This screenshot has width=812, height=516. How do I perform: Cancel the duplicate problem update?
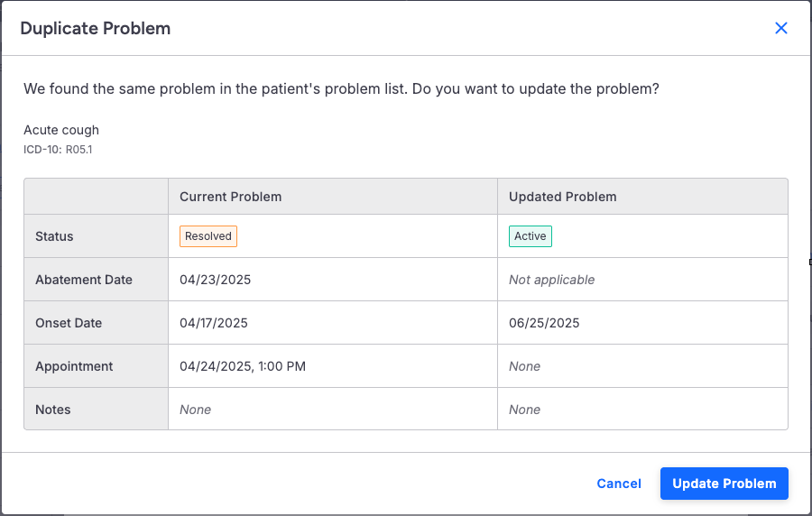(x=619, y=484)
